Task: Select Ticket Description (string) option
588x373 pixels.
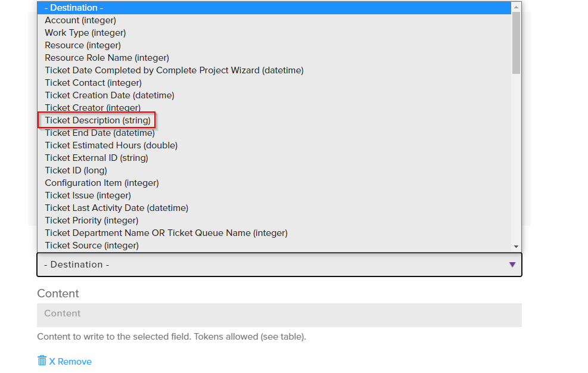Action: [x=98, y=120]
